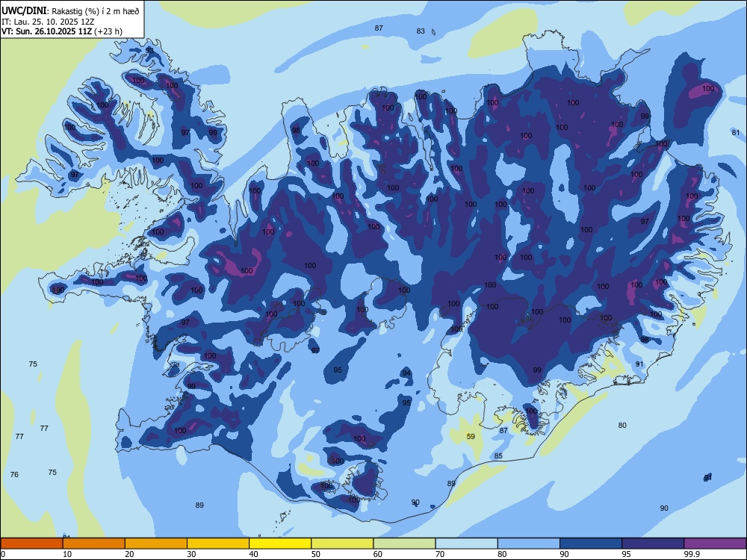
Task: Click the 93 value in the Westfjords
Action: (149, 50)
